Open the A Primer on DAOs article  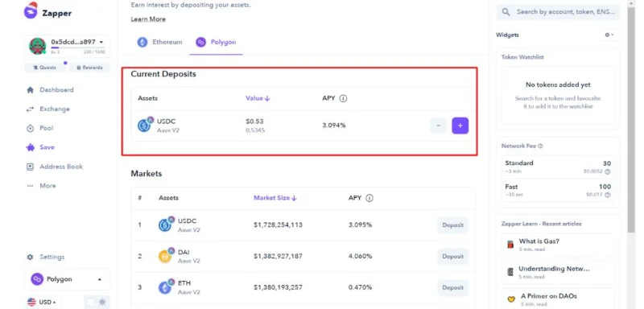pos(558,299)
